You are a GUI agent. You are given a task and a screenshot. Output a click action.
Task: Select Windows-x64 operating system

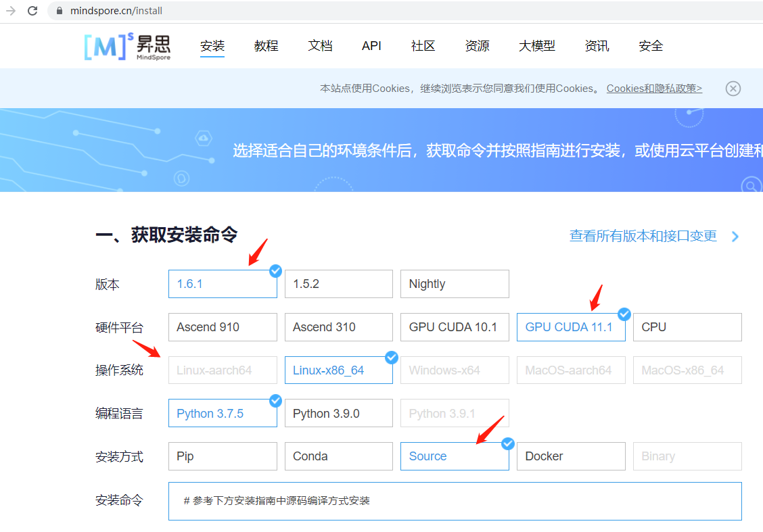click(x=455, y=370)
